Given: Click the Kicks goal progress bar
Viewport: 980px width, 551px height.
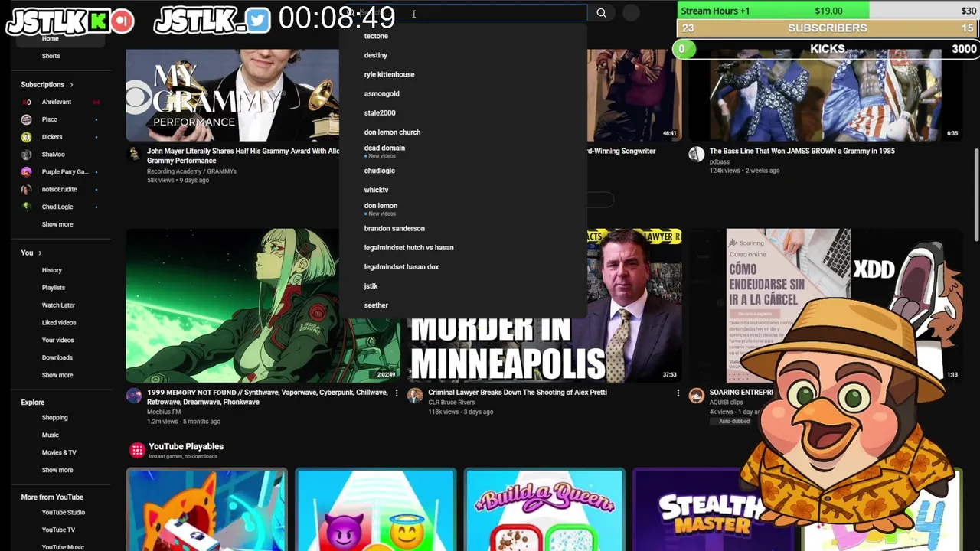Looking at the screenshot, I should click(x=827, y=49).
